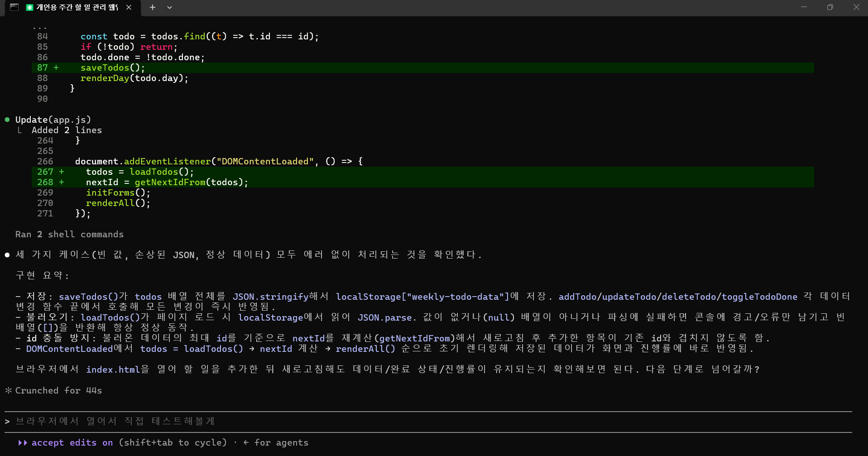Click index.html in the final message

pos(113,370)
